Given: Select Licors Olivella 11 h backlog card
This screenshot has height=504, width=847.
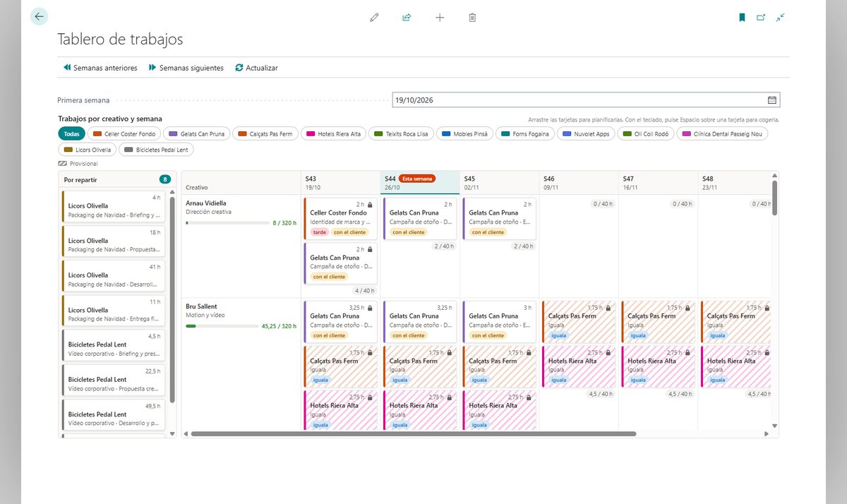Looking at the screenshot, I should (x=113, y=311).
